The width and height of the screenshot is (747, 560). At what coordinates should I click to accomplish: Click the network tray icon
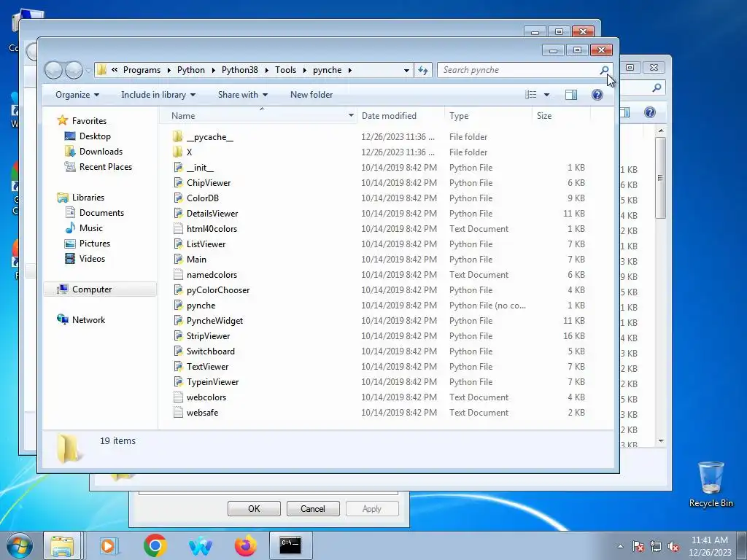pos(656,546)
